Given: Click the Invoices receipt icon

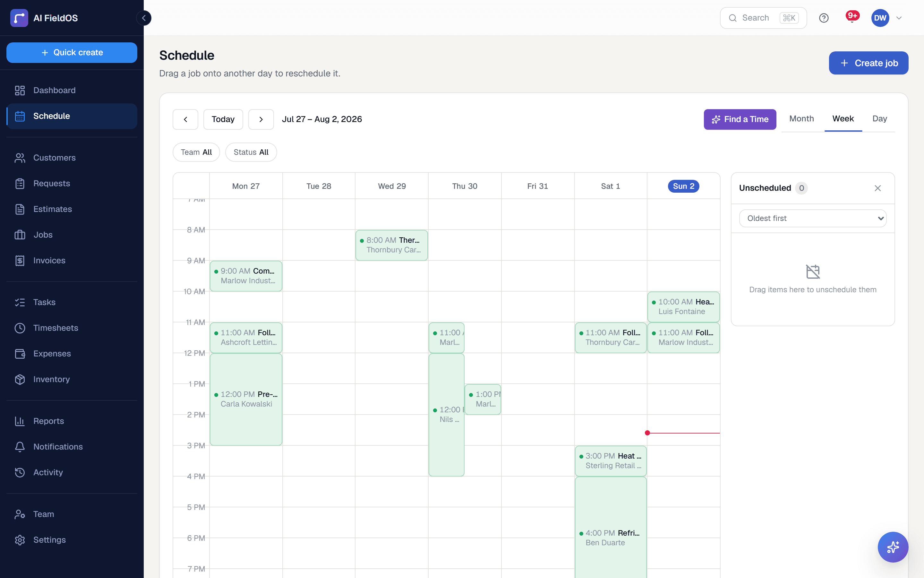Looking at the screenshot, I should [20, 260].
